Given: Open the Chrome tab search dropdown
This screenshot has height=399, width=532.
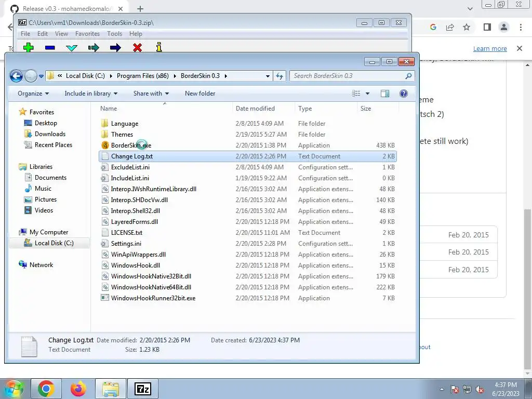Looking at the screenshot, I should [x=470, y=9].
